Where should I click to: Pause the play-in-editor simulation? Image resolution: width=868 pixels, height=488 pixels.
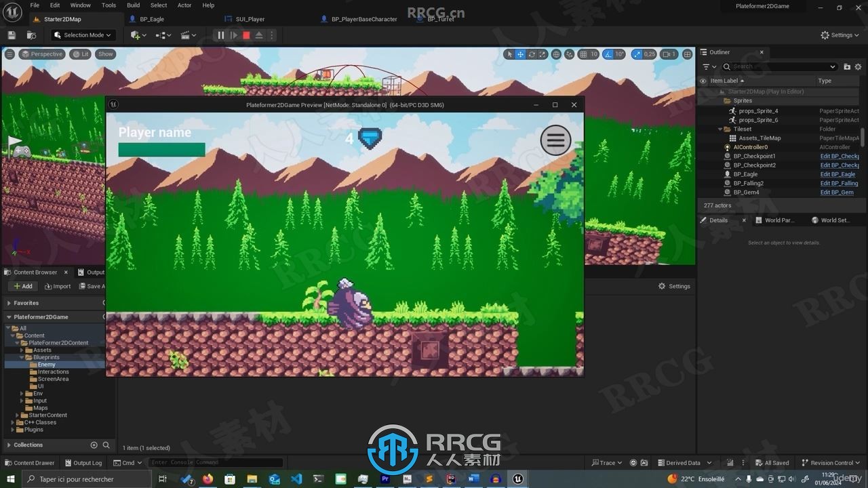click(220, 35)
